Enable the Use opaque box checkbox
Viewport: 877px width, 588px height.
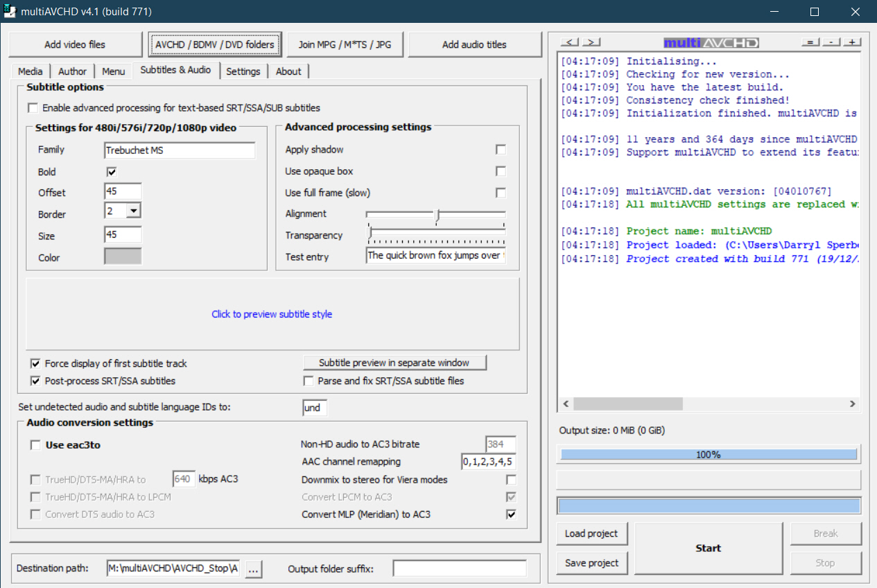coord(501,171)
